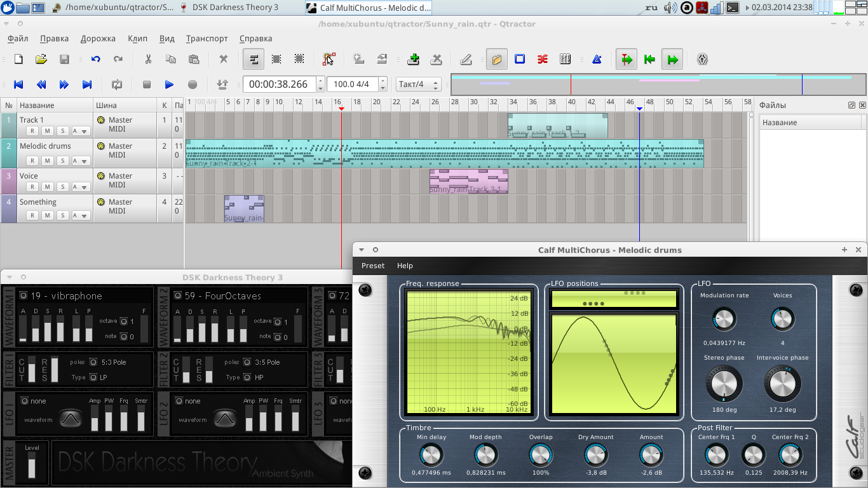
Task: Toggle continue past end option
Action: (x=672, y=59)
